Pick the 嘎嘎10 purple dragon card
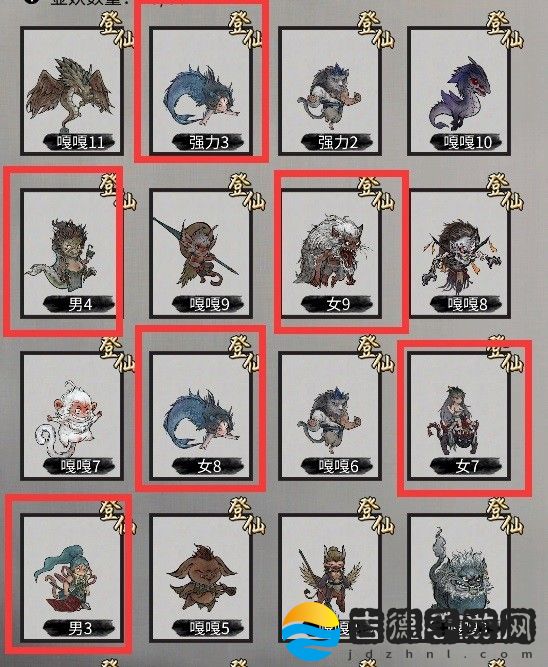The height and width of the screenshot is (667, 548). 459,91
